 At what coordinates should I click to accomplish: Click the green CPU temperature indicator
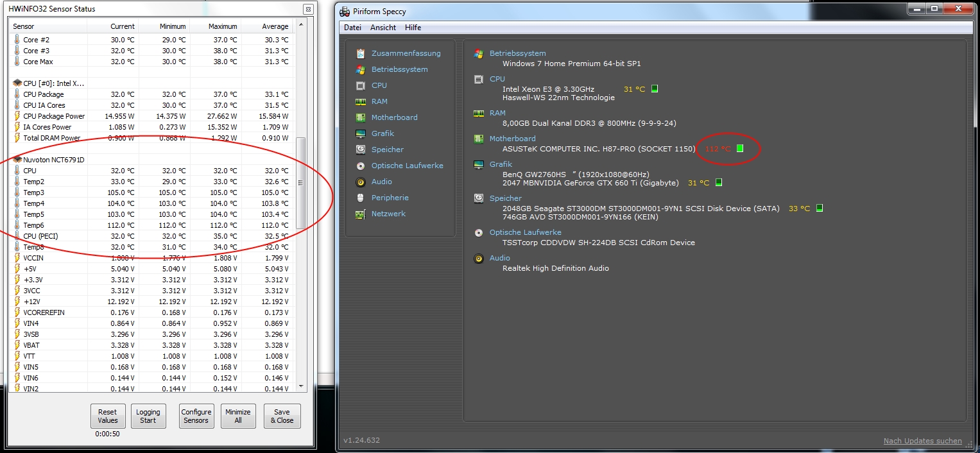(655, 89)
